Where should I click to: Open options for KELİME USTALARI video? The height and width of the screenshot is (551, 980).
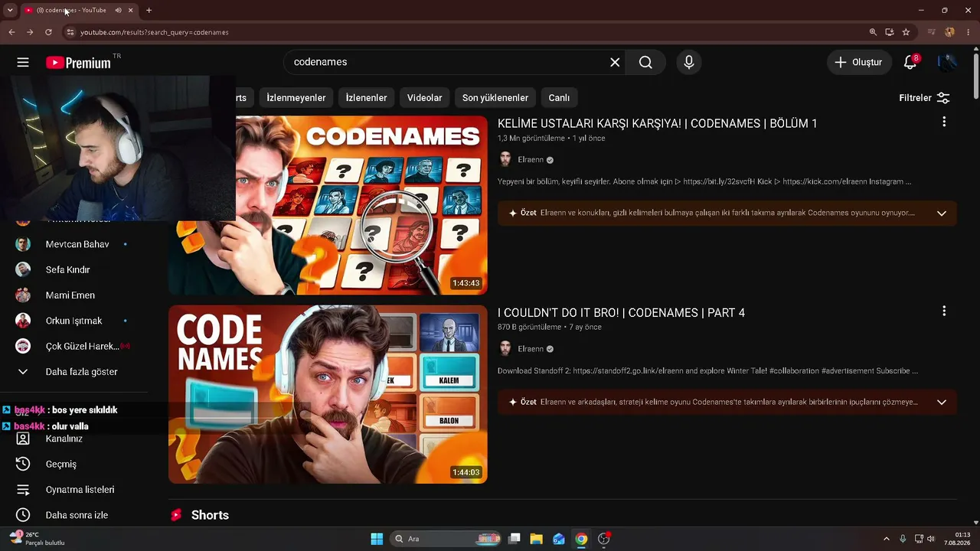944,122
